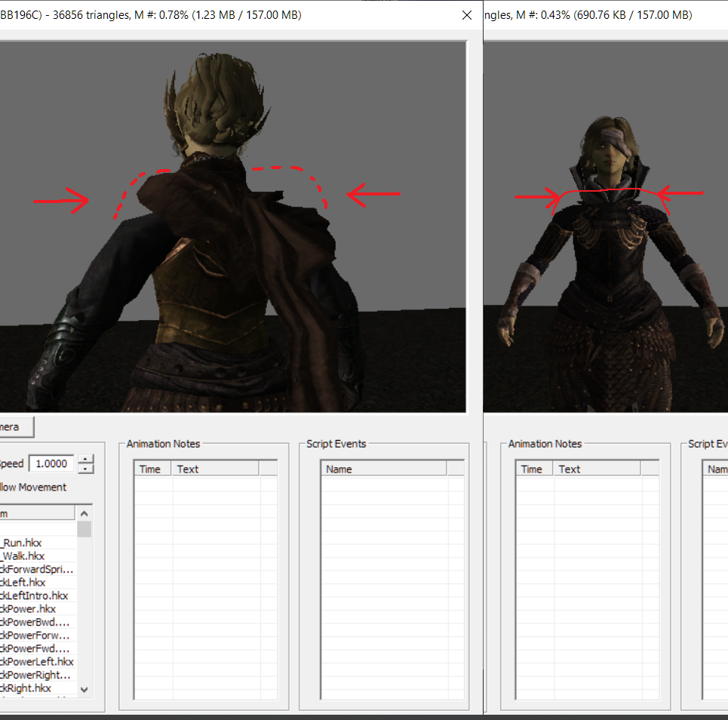Select the ckPowerForw animation entry
The height and width of the screenshot is (720, 728).
[38, 635]
